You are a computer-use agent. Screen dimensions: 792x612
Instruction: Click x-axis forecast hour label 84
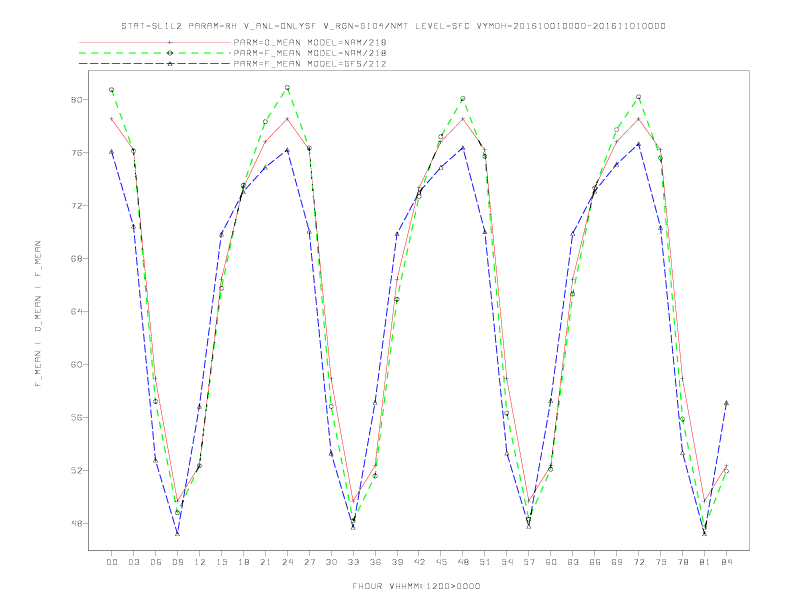(x=726, y=562)
